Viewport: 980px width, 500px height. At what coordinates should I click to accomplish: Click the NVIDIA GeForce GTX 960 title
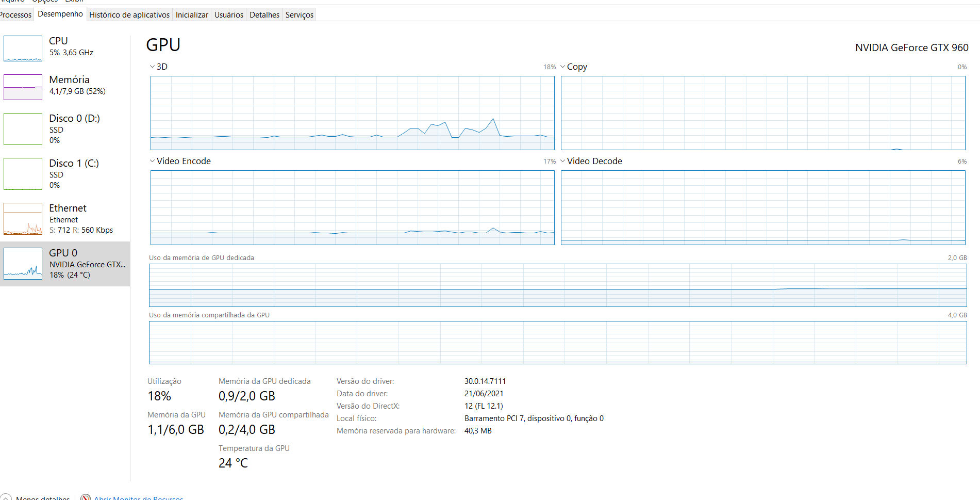pyautogui.click(x=911, y=47)
